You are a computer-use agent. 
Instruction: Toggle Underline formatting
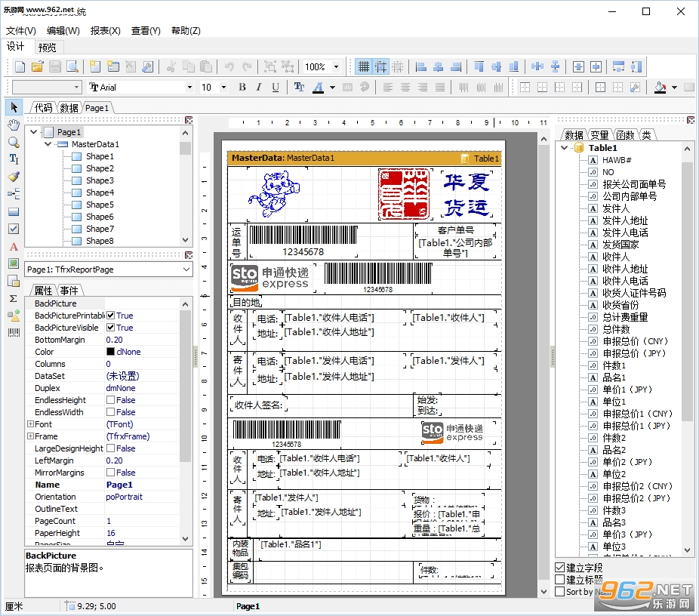tap(276, 88)
